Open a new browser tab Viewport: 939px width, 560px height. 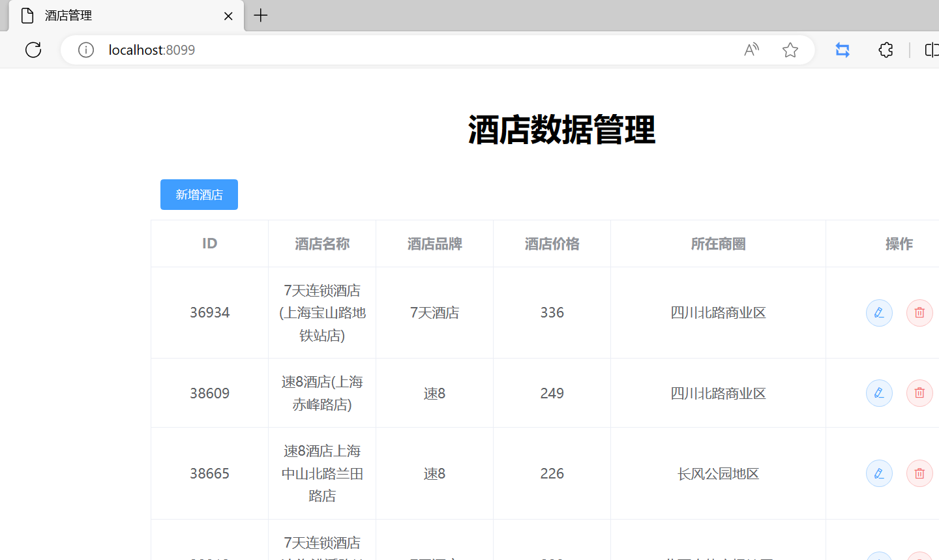(261, 15)
